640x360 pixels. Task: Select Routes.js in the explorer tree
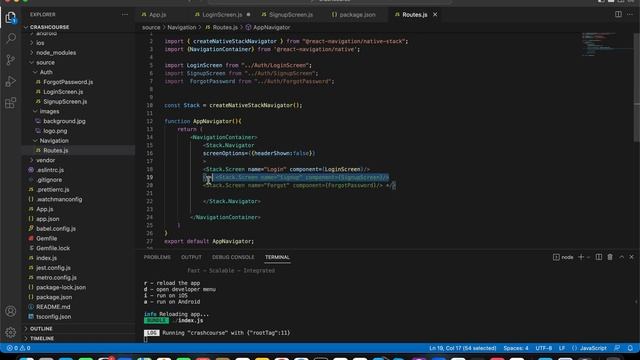tap(56, 151)
